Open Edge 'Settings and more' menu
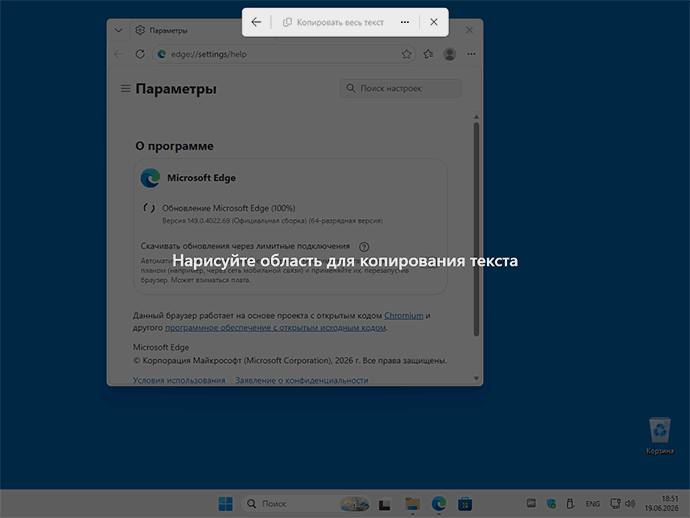The image size is (690, 518). pyautogui.click(x=471, y=54)
